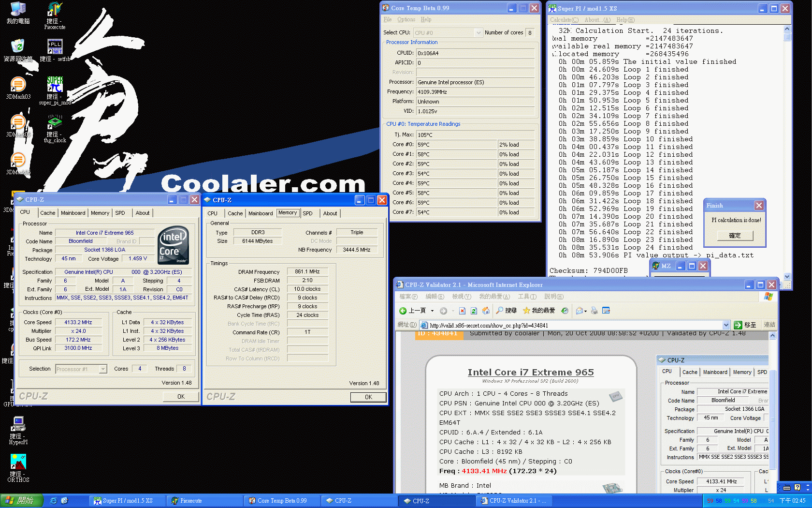812x508 pixels.
Task: Switch to Cache tab in left CPU-Z window
Action: pos(47,213)
